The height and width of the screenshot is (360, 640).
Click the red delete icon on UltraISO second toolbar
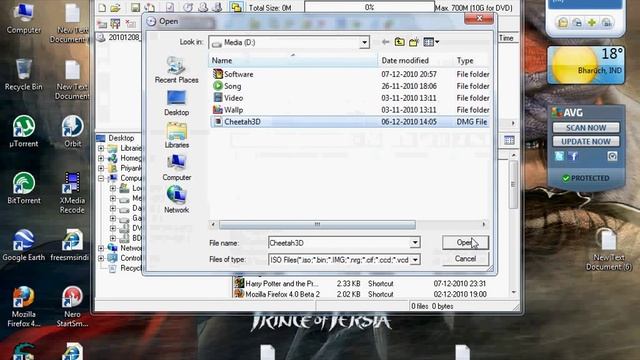tap(130, 23)
